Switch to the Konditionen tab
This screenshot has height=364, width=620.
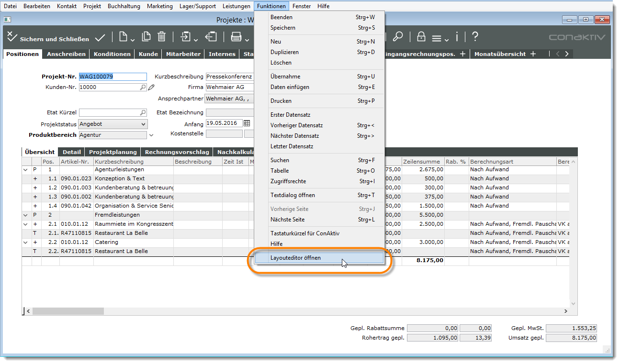(x=112, y=54)
